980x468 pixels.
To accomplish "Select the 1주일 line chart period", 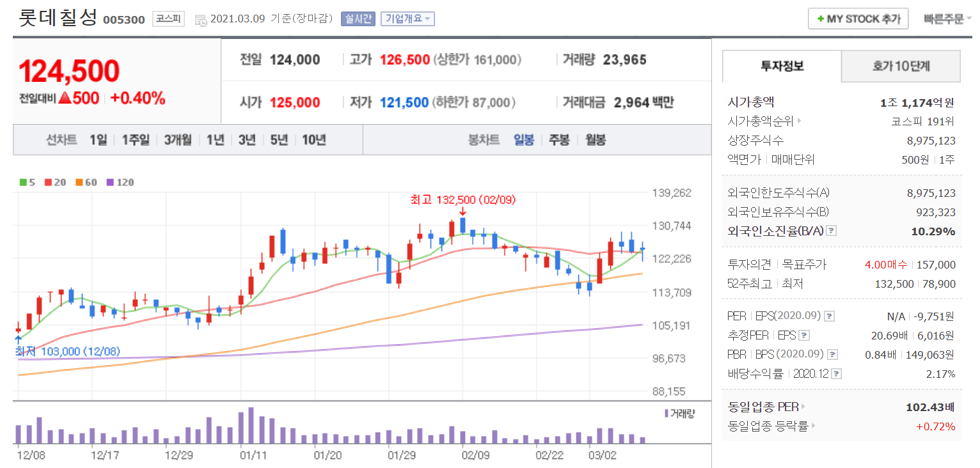I will pos(135,140).
